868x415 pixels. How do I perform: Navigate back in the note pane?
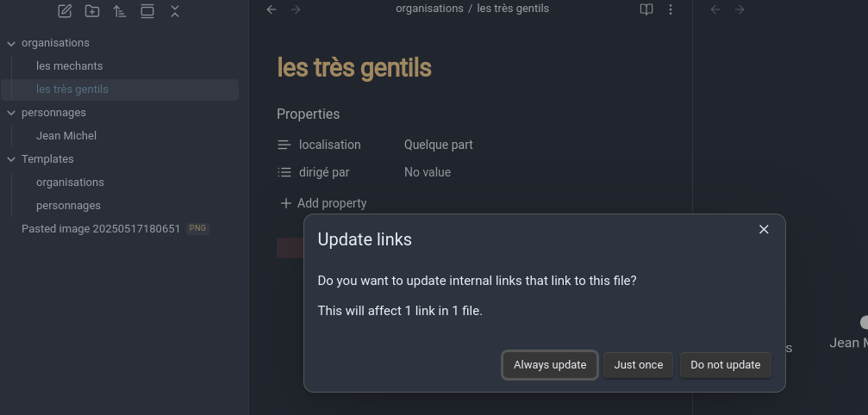(x=272, y=9)
